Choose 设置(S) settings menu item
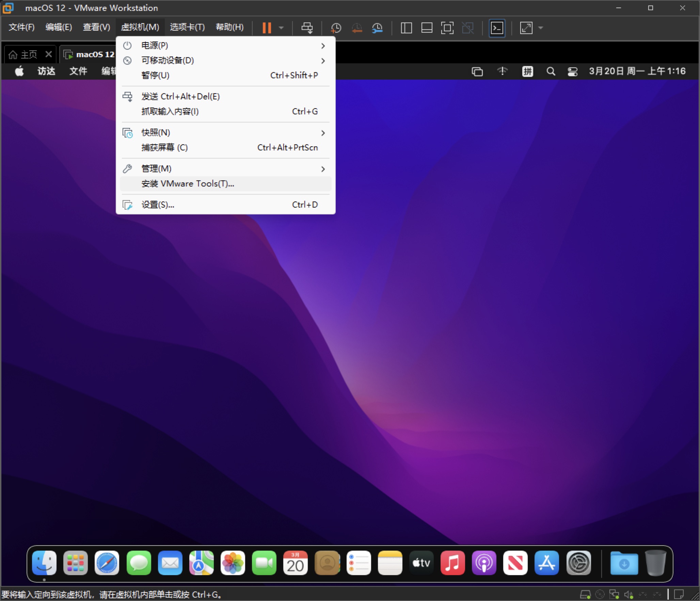700x601 pixels. click(158, 205)
